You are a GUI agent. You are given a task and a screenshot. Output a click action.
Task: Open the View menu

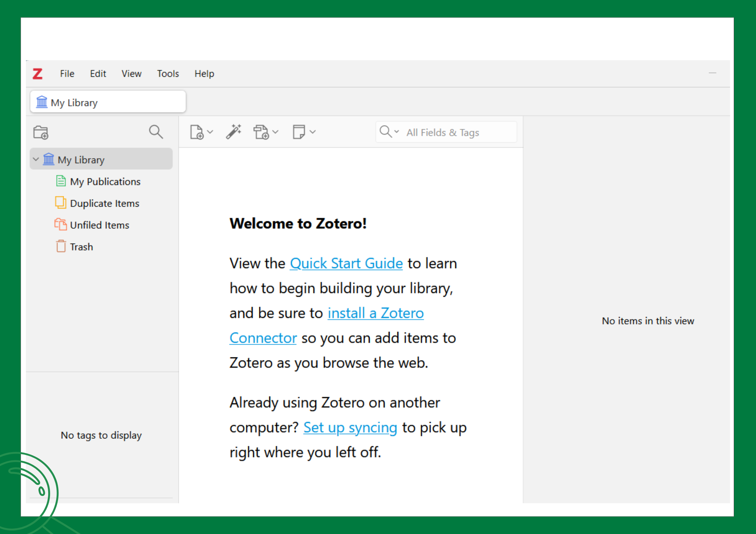click(131, 74)
